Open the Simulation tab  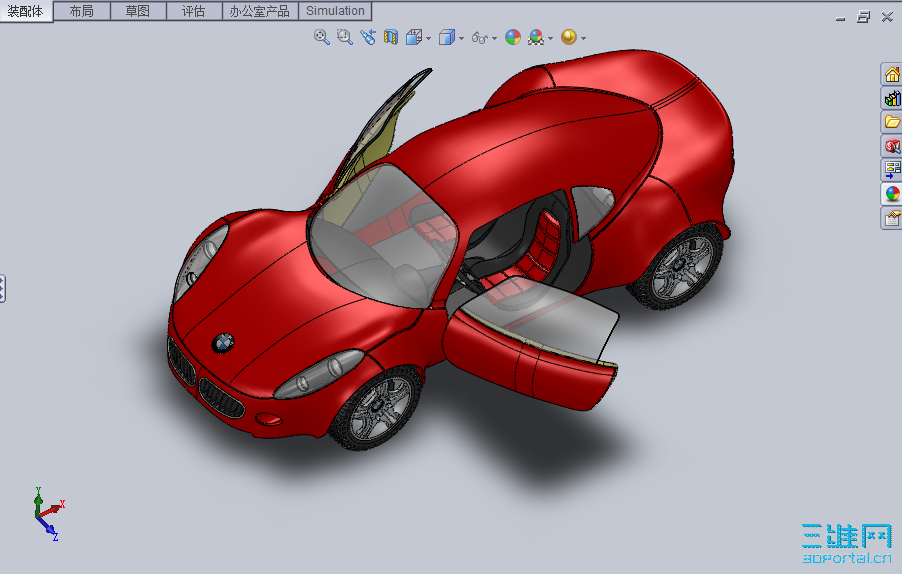[x=335, y=11]
